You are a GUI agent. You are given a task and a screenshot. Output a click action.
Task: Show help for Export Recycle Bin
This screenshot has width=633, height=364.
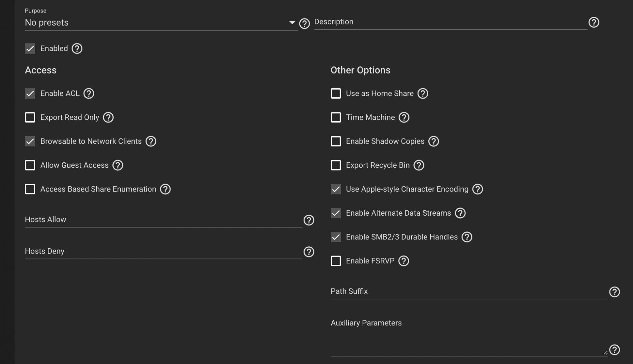click(419, 165)
